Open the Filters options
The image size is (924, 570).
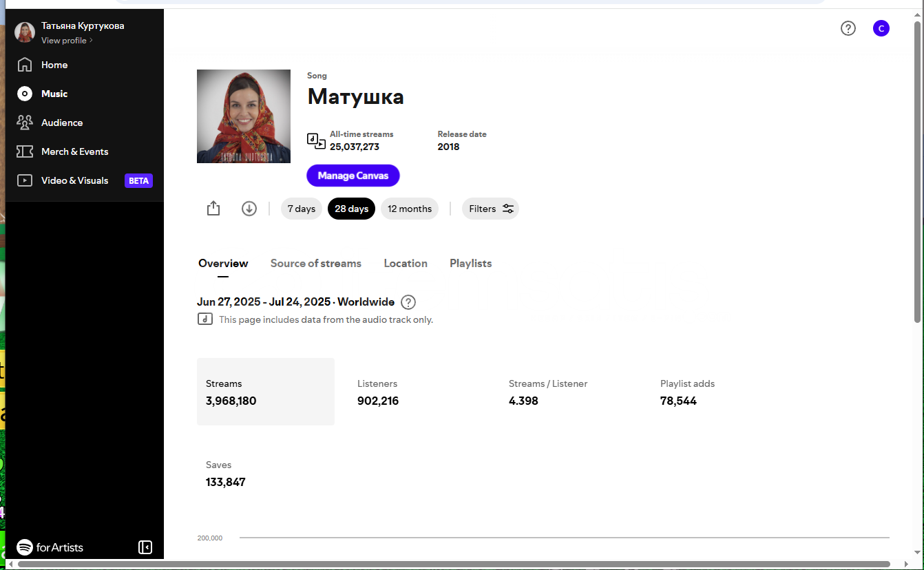[490, 209]
